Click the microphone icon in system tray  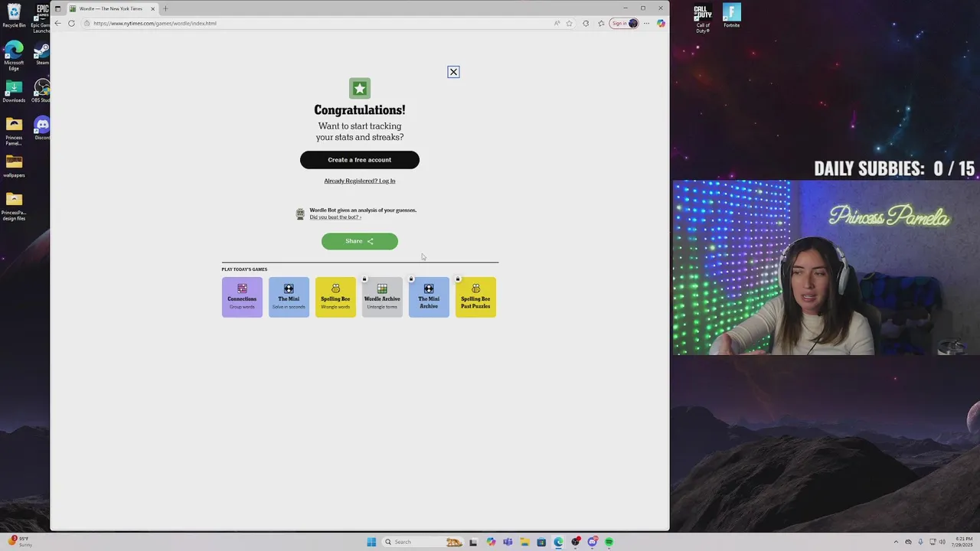point(920,542)
